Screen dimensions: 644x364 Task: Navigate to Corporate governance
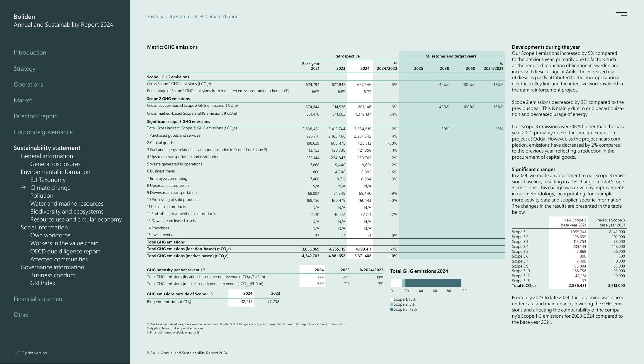click(x=43, y=132)
